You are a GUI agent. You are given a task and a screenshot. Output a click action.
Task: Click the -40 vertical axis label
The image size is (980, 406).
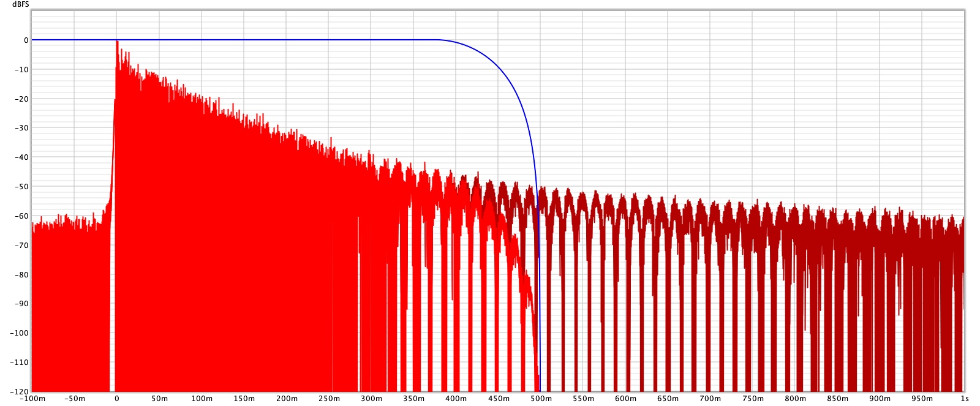22,157
